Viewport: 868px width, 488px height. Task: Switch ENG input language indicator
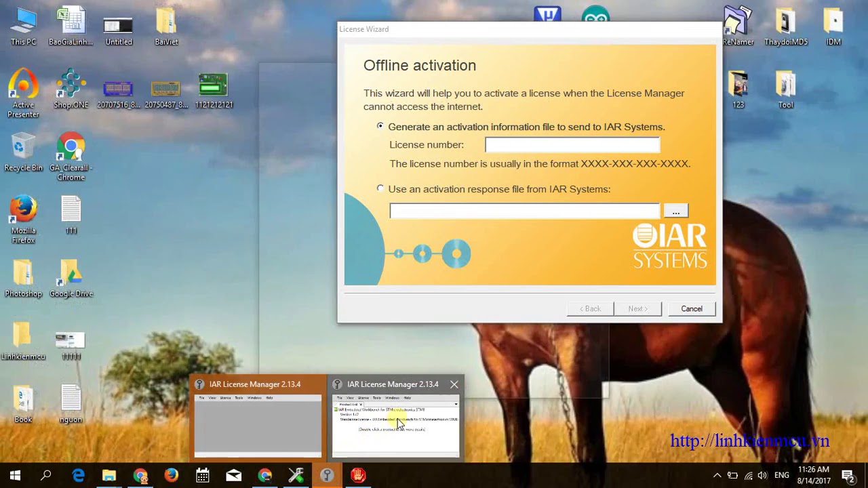click(781, 476)
